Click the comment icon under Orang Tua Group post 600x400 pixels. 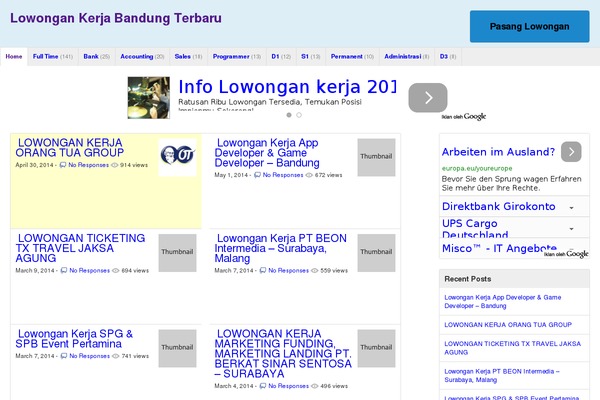click(63, 165)
